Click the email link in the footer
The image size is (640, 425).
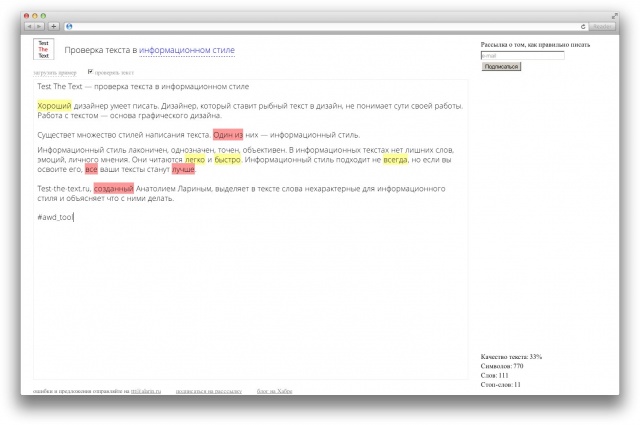(146, 391)
